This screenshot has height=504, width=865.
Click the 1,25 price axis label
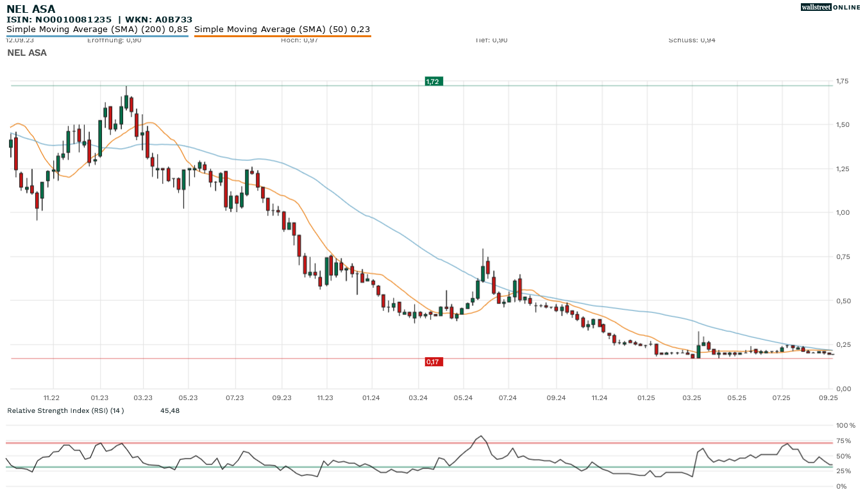point(842,169)
